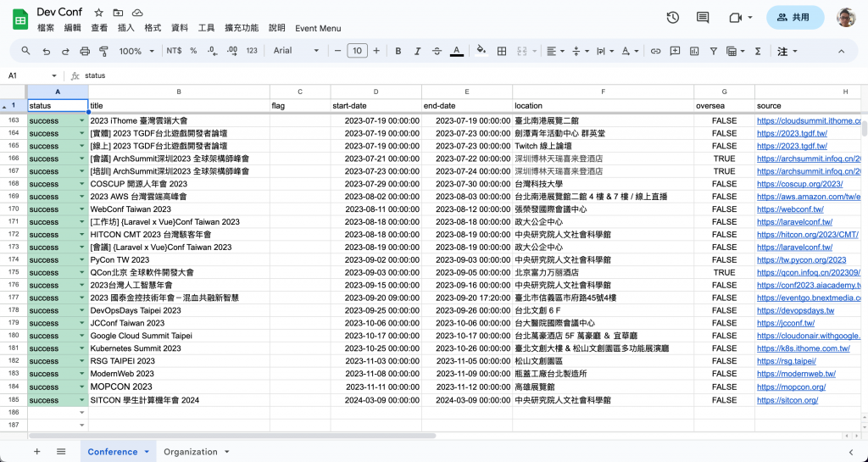Insert a link
Image resolution: width=868 pixels, height=462 pixels.
coord(655,51)
